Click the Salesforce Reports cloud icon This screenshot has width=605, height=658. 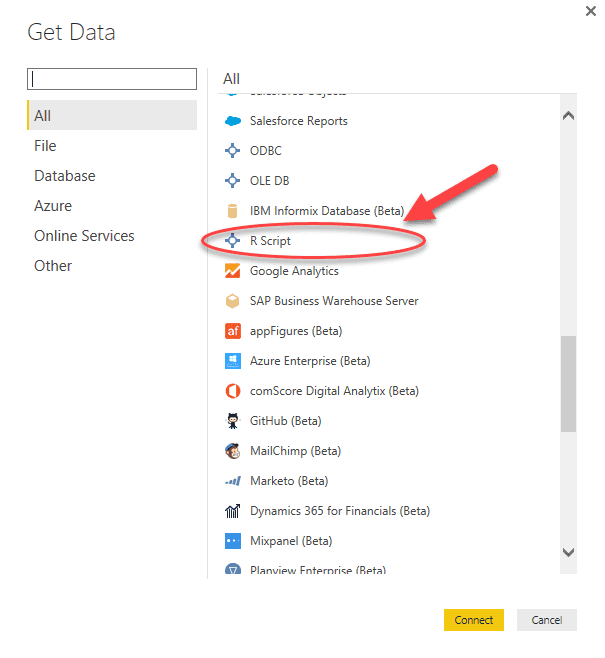(x=233, y=121)
